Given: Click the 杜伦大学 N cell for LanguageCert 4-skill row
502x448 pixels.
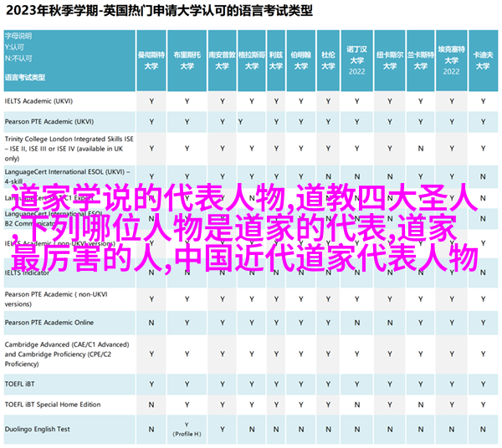Looking at the screenshot, I should [328, 177].
